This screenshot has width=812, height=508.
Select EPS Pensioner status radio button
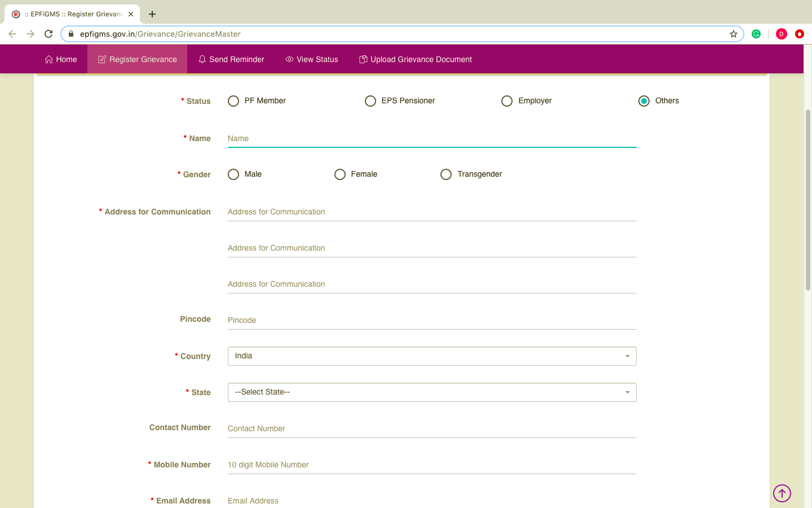(x=370, y=101)
